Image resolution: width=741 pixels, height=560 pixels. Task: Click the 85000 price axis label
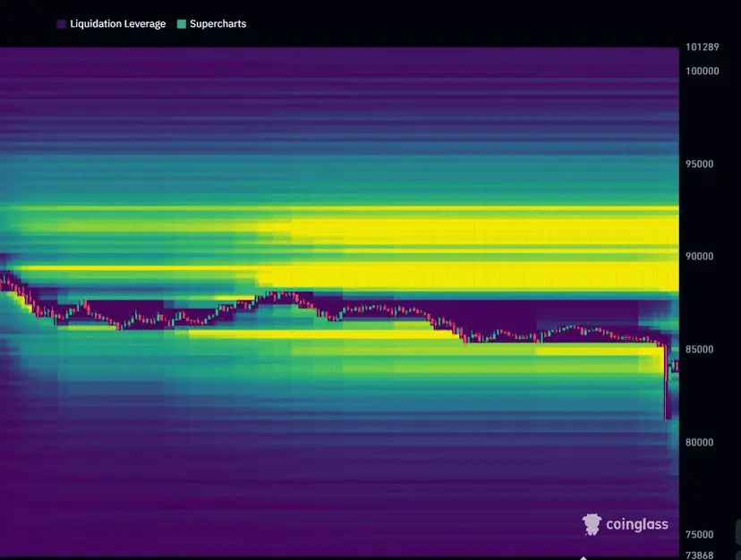700,349
